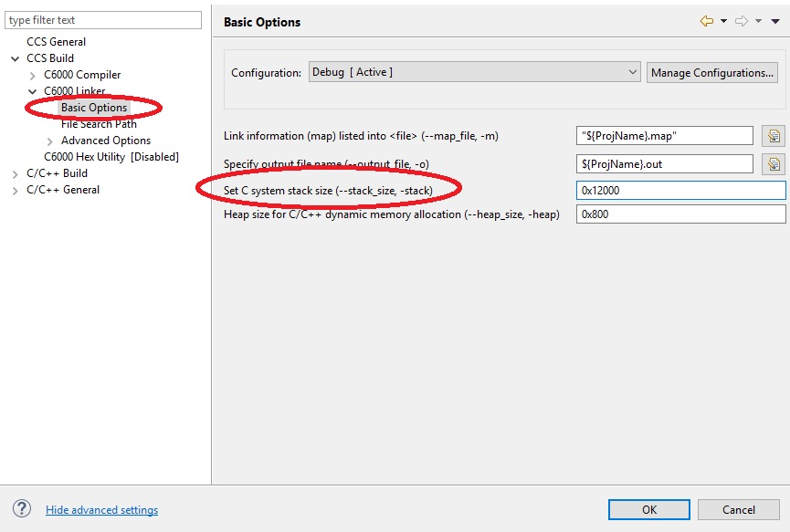This screenshot has height=532, width=790.
Task: Click the back navigation arrow icon
Action: [706, 21]
